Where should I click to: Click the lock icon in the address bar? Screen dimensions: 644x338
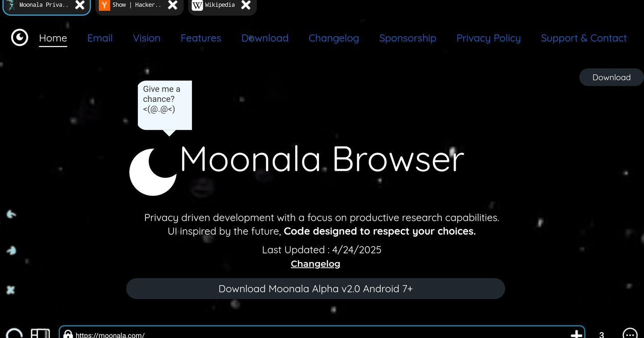[x=68, y=334]
